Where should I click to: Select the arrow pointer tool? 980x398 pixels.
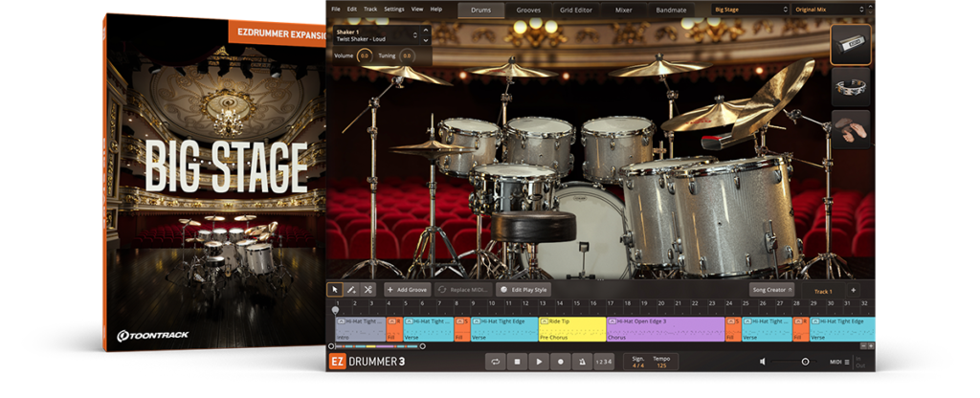coord(335,289)
